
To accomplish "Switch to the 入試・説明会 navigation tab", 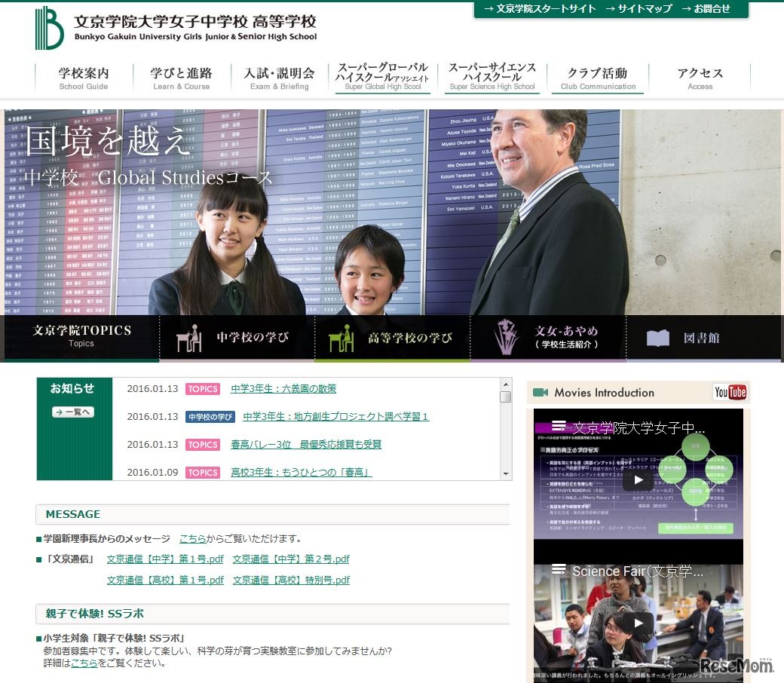I will point(281,75).
